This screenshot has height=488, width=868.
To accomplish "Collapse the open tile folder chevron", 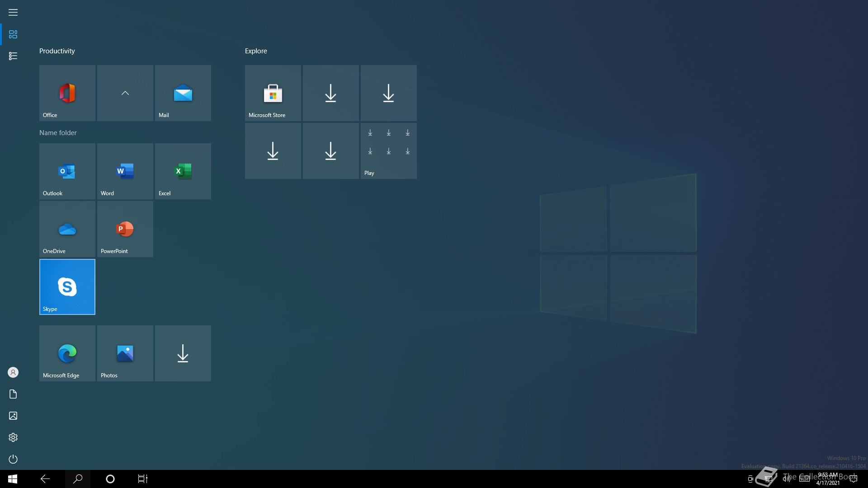I will (x=125, y=93).
